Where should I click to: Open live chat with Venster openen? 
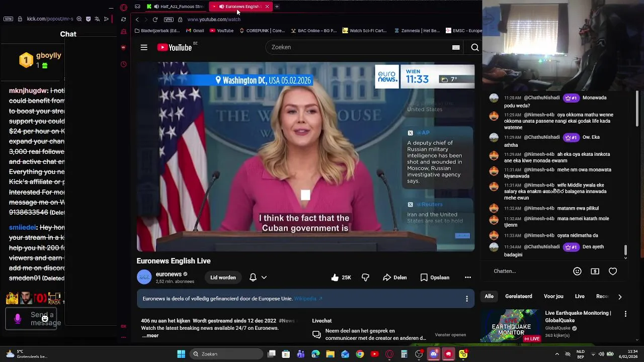(x=450, y=335)
